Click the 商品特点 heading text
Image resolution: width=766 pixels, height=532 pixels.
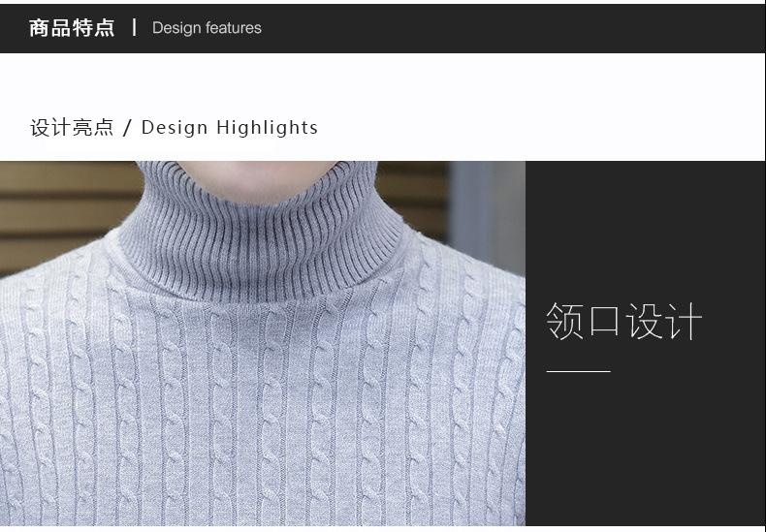point(71,28)
